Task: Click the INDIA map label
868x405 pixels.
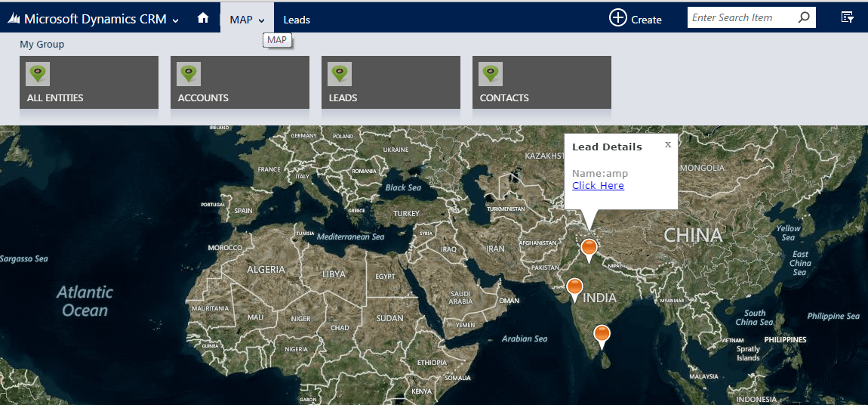Action: click(600, 298)
